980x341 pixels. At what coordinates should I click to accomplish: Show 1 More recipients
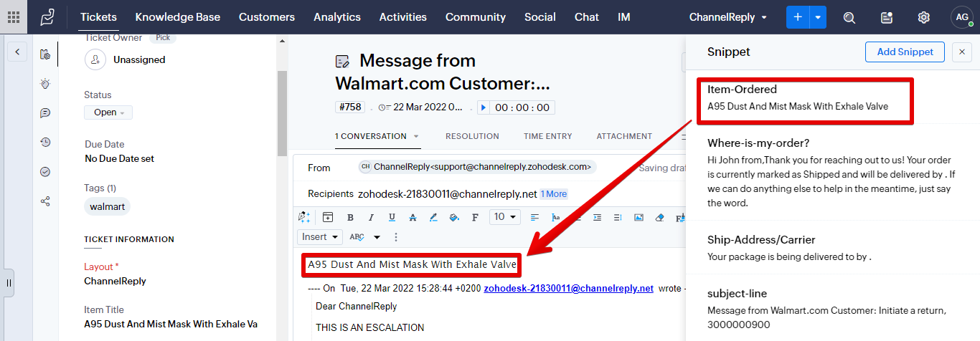[554, 194]
